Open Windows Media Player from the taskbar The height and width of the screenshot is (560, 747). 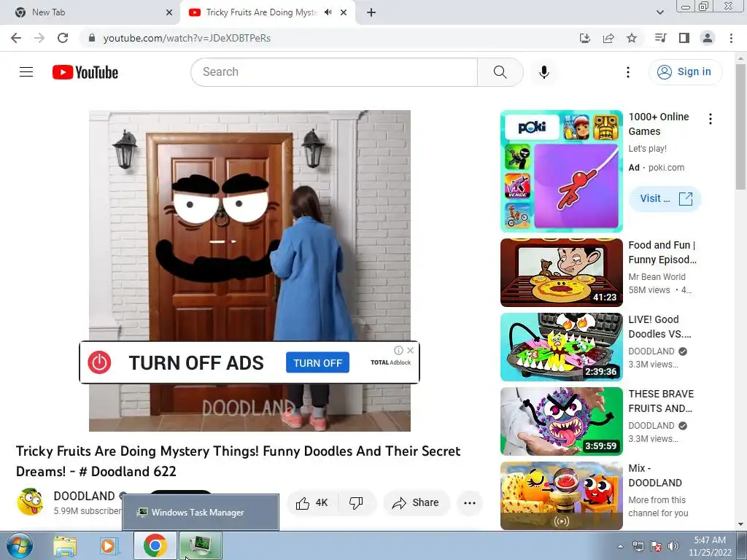point(109,546)
